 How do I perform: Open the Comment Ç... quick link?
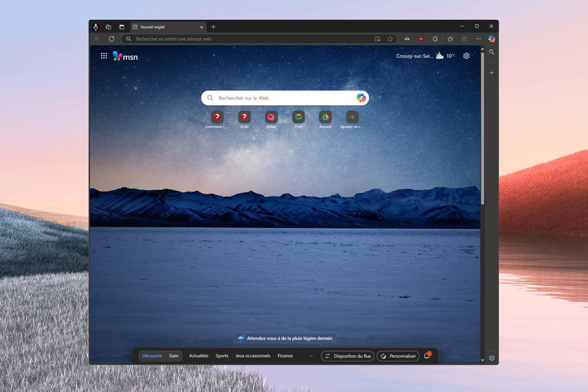tap(217, 120)
